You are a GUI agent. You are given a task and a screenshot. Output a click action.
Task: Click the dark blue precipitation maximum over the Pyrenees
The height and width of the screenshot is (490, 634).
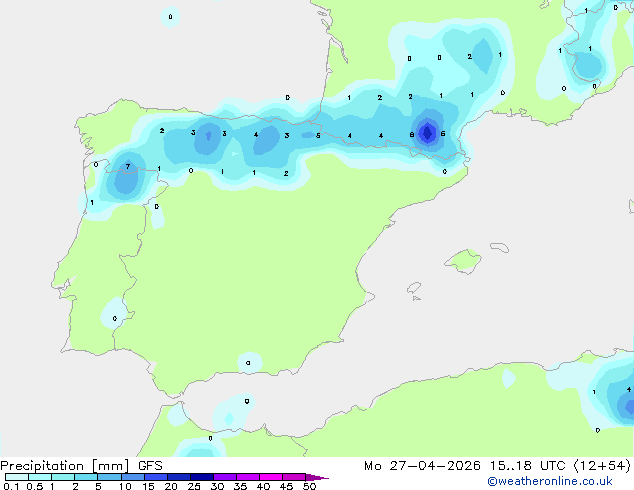pos(427,133)
